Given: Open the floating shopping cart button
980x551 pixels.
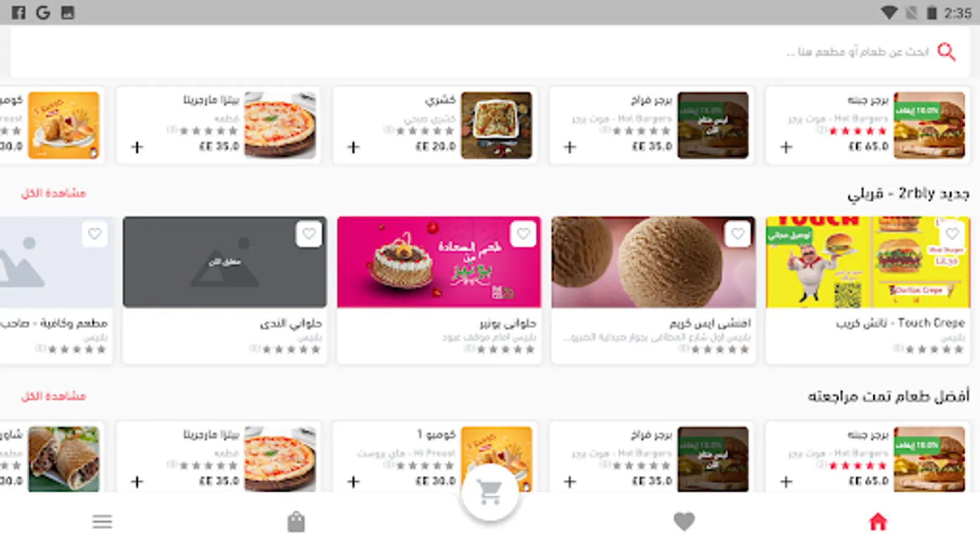Looking at the screenshot, I should (x=490, y=492).
